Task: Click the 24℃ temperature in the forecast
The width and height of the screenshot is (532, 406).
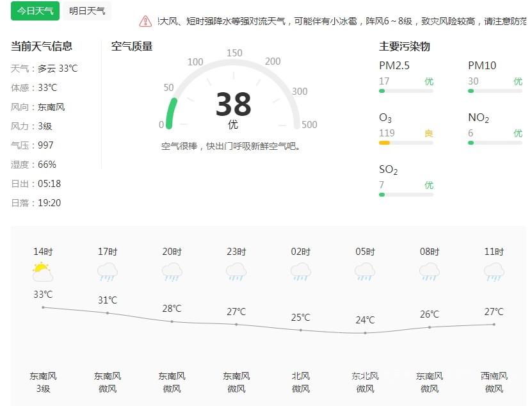Action: click(365, 320)
